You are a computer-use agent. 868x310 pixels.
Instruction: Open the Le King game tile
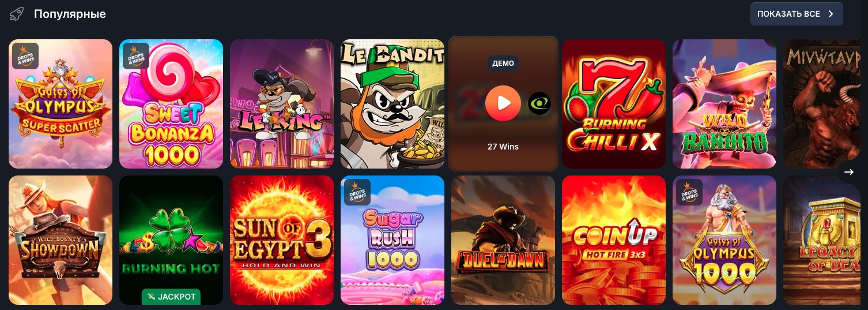tap(282, 104)
